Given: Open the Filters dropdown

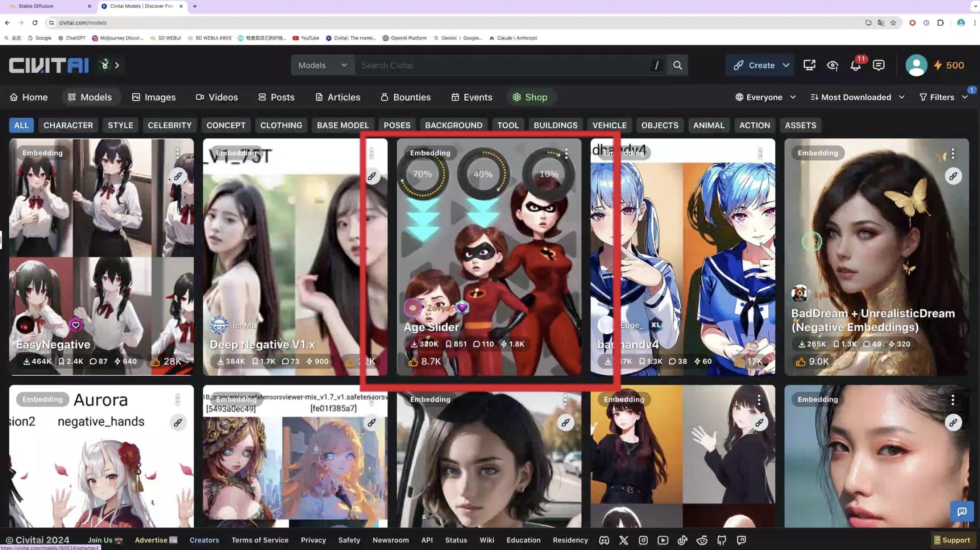Looking at the screenshot, I should [x=943, y=97].
